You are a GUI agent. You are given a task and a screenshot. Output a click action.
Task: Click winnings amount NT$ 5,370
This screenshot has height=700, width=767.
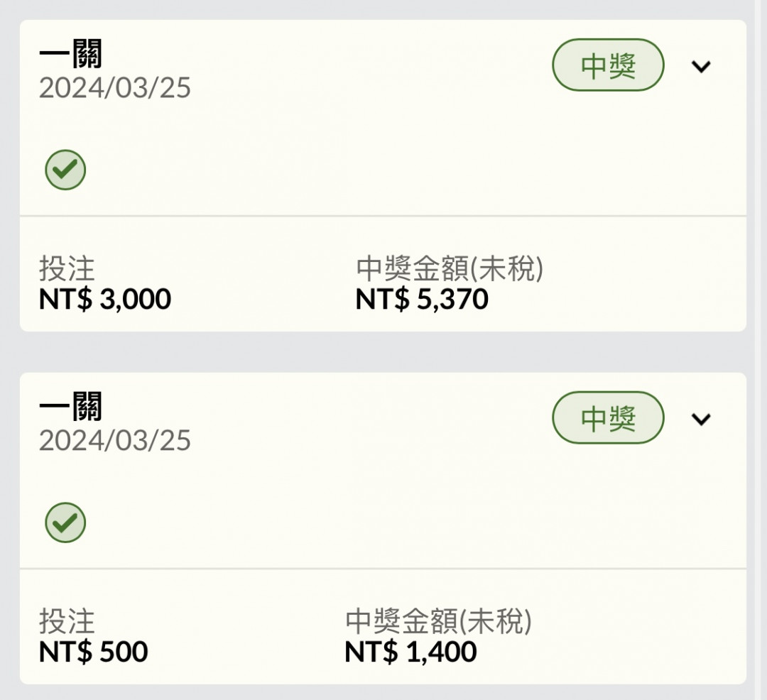click(422, 299)
